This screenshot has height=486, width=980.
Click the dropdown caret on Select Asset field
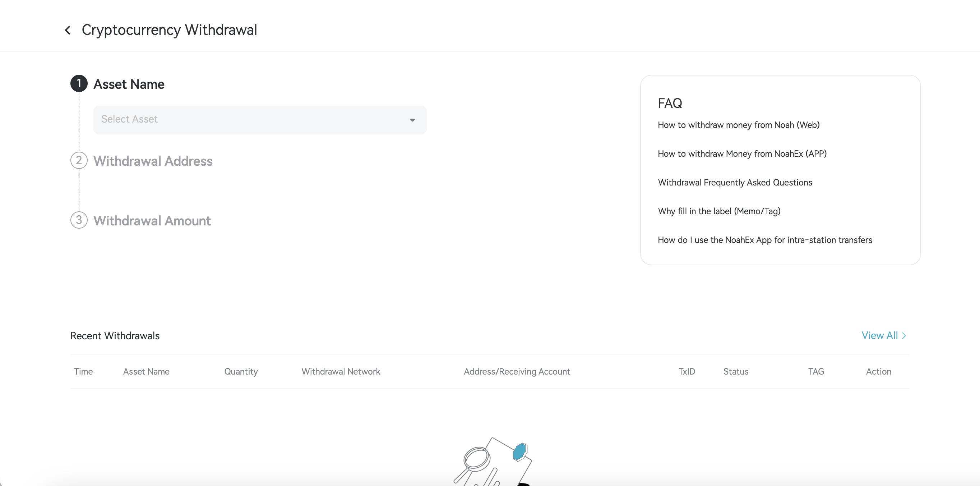412,120
